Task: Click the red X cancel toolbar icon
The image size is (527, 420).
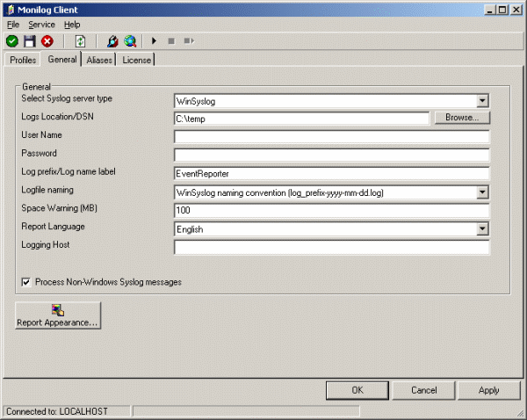Action: 47,41
